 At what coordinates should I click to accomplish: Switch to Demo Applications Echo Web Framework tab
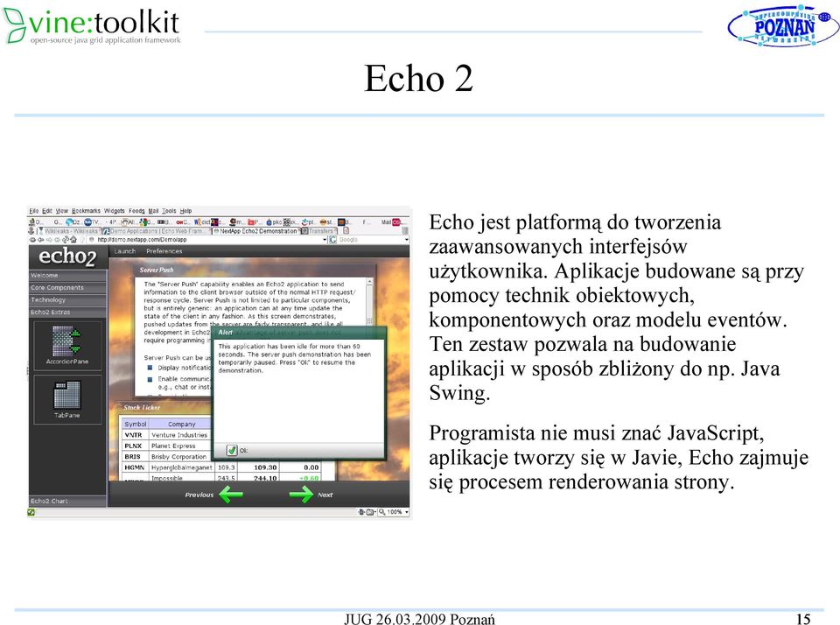click(x=157, y=231)
